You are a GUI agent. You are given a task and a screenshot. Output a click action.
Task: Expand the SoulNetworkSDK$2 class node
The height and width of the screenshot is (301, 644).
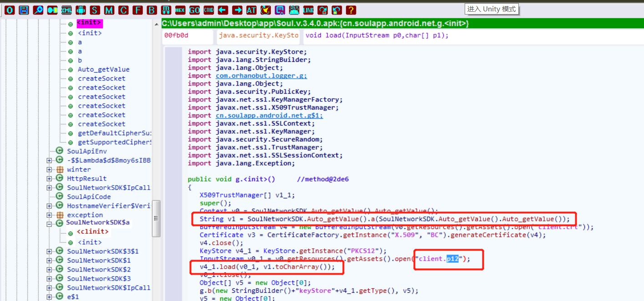50,270
